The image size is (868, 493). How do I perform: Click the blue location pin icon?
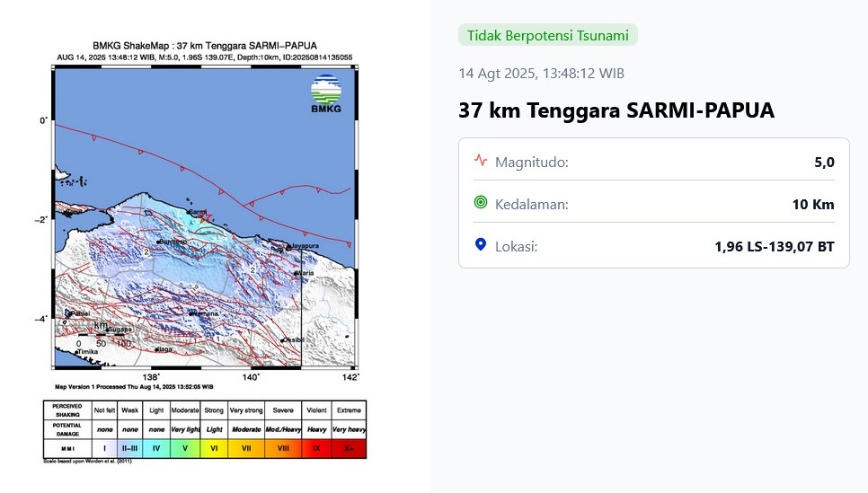click(481, 244)
